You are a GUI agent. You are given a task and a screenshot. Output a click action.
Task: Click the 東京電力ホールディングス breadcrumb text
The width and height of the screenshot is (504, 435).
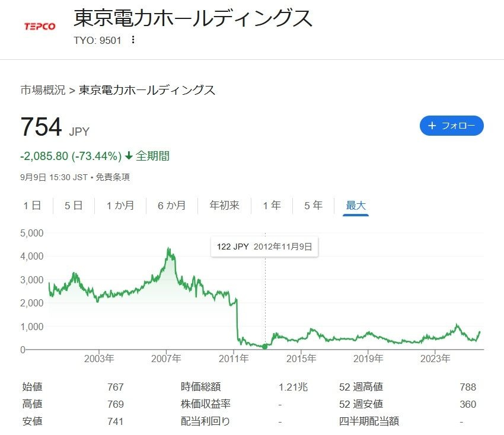pos(147,90)
